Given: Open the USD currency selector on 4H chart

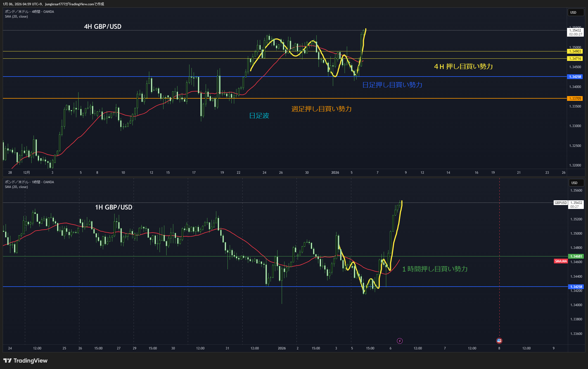Looking at the screenshot, I should pyautogui.click(x=575, y=13).
